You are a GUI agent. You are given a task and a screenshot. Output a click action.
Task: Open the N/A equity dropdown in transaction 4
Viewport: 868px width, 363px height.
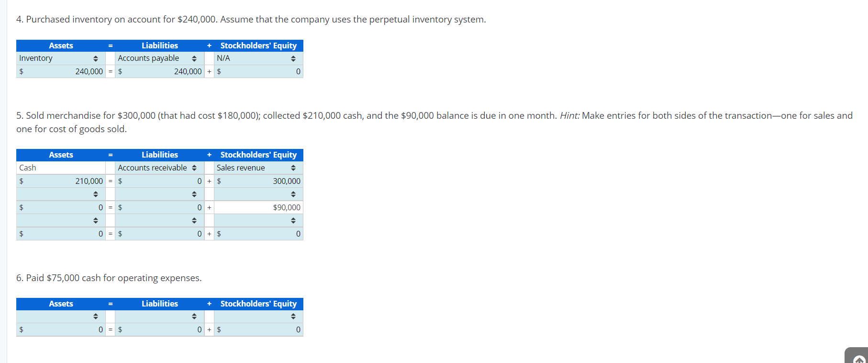(293, 58)
